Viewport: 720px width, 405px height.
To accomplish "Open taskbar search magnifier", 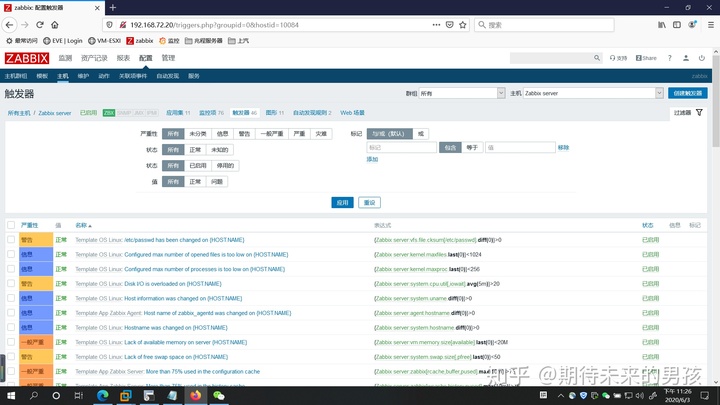I will tap(34, 395).
